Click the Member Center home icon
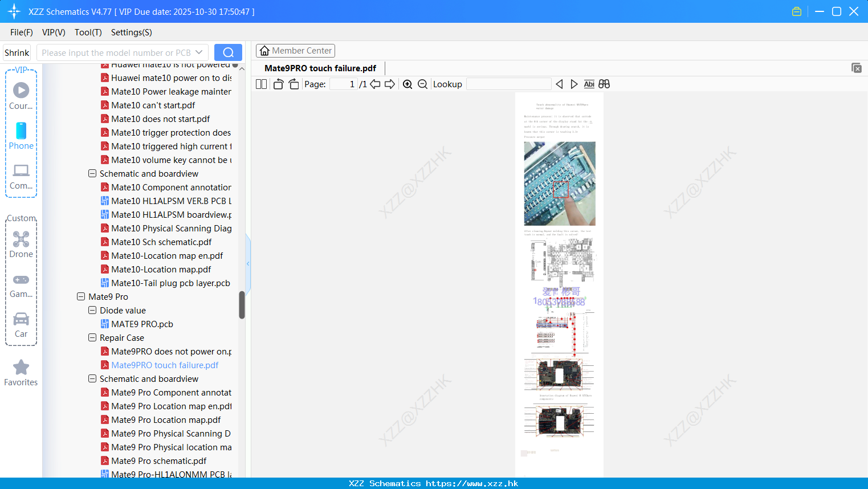 pyautogui.click(x=264, y=51)
